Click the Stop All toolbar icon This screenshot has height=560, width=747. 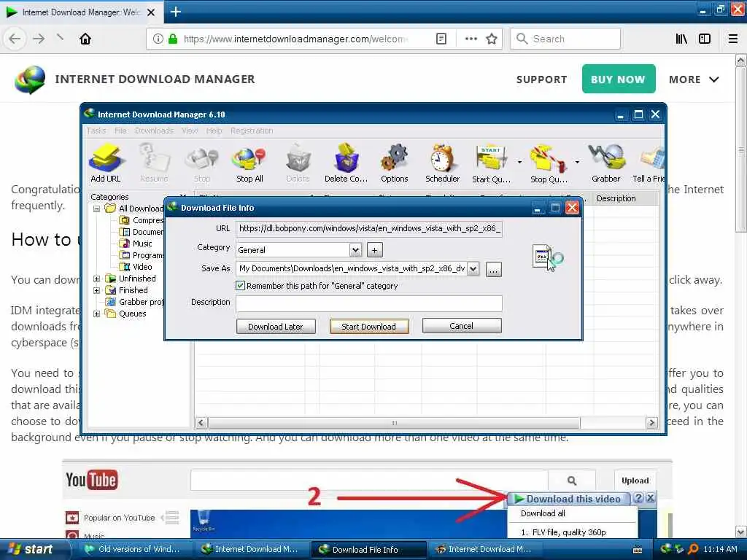coord(249,164)
